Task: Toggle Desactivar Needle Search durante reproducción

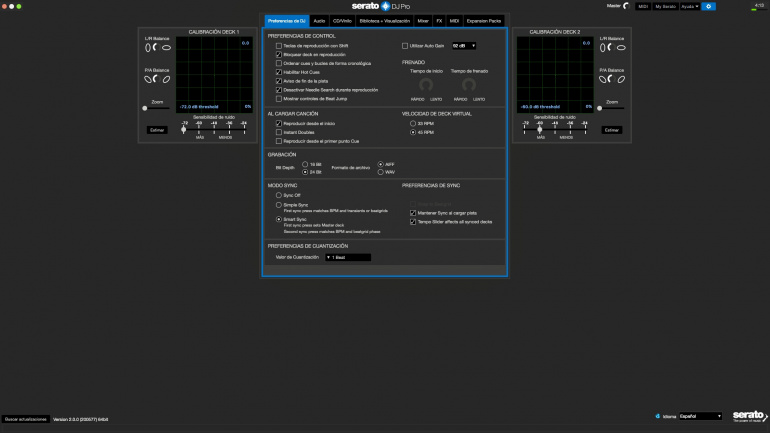Action: pos(278,90)
